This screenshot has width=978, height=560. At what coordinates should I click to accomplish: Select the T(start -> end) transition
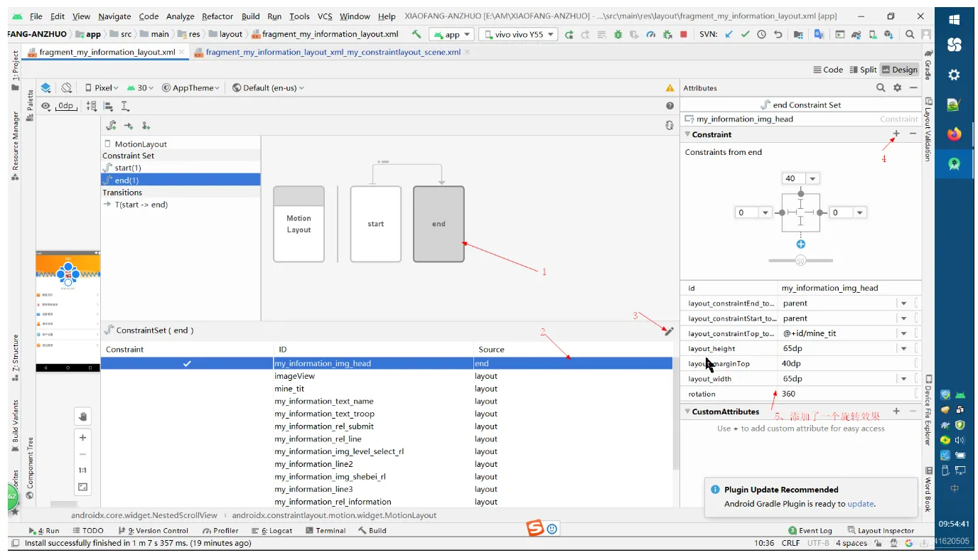tap(181, 205)
